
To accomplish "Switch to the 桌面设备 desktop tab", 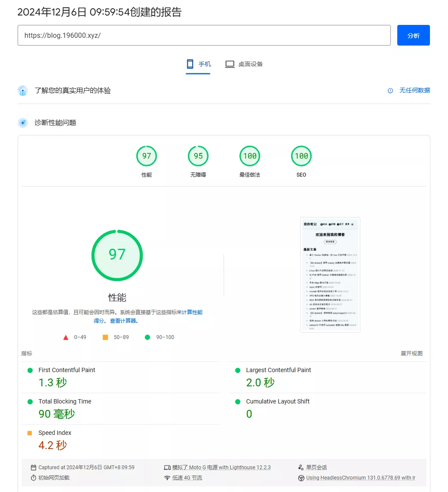I will pyautogui.click(x=244, y=64).
